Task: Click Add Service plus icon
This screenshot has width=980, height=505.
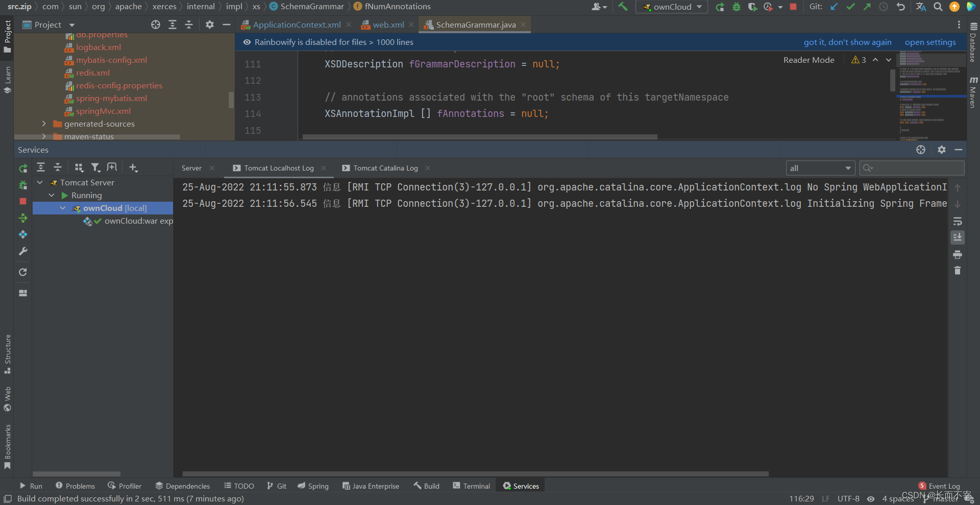Action: 133,167
